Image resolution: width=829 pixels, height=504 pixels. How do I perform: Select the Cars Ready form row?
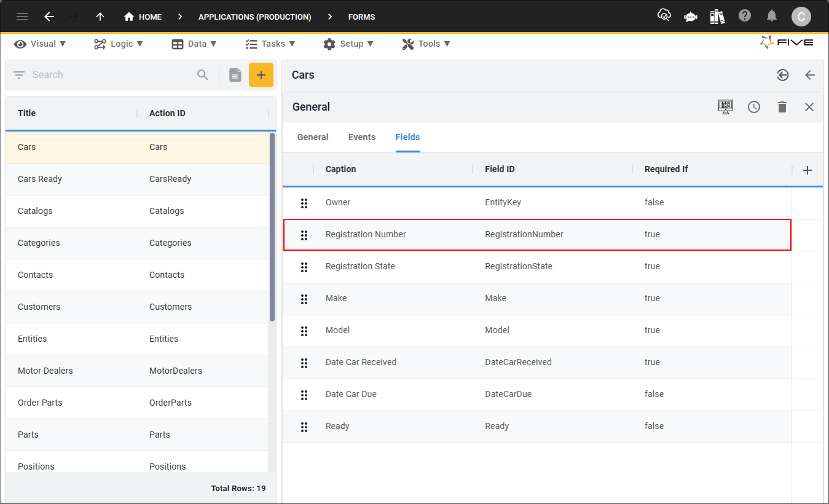138,179
